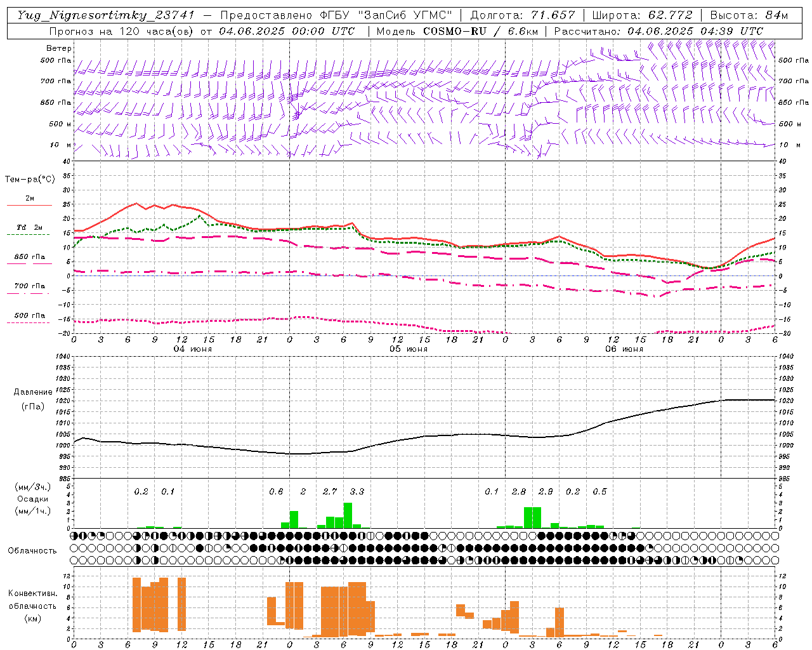Viewport: 812px width, 650px height.
Task: Click 'Рассчитано: 04.06.2025 04:39 UTC' timestamp
Action: coord(658,31)
